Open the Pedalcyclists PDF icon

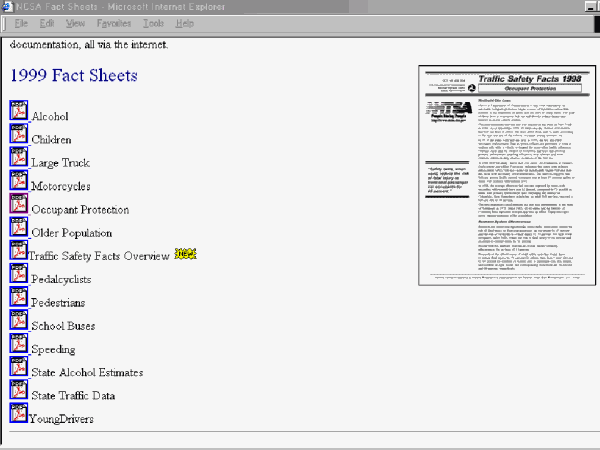tap(19, 274)
